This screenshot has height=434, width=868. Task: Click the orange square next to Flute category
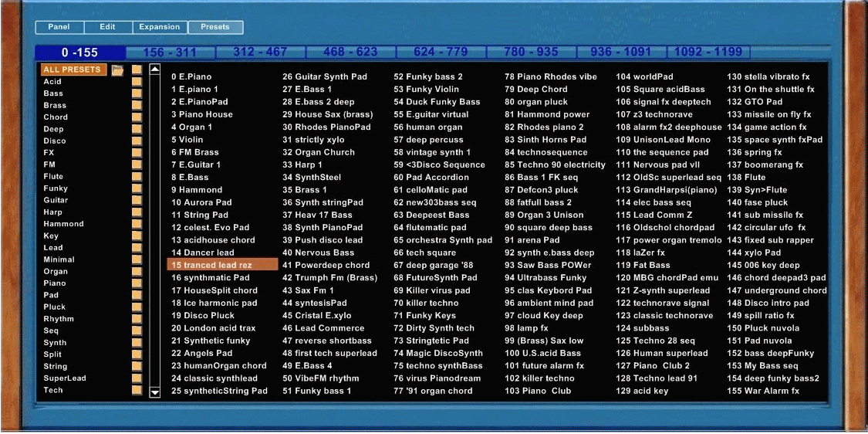[137, 176]
